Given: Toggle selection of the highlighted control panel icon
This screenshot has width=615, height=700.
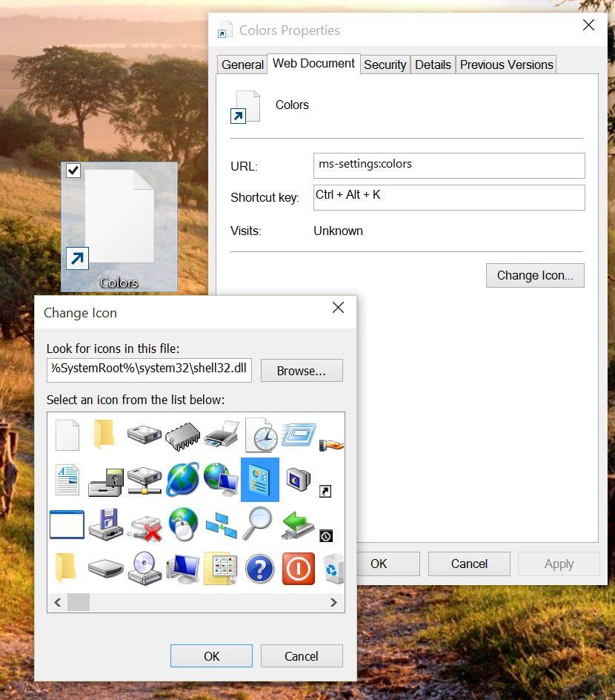Looking at the screenshot, I should [259, 480].
